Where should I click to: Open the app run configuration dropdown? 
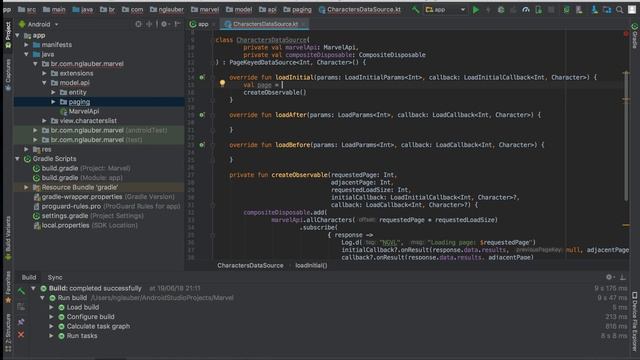(x=445, y=9)
